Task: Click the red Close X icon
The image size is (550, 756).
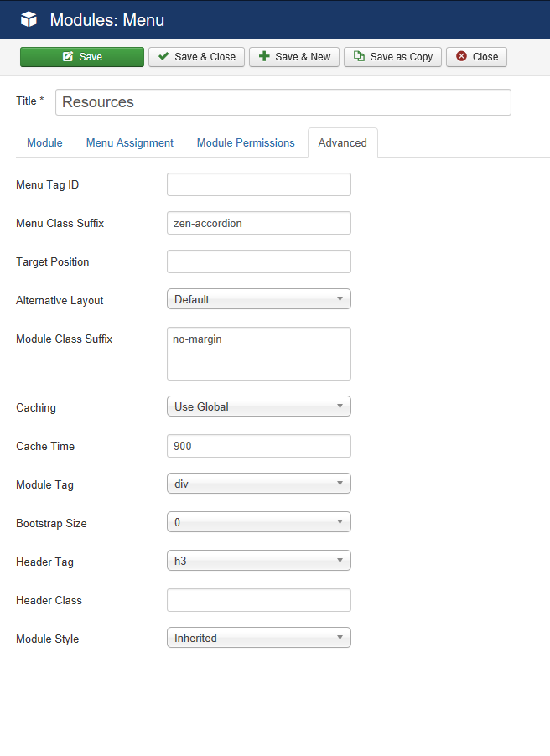Action: [x=462, y=56]
